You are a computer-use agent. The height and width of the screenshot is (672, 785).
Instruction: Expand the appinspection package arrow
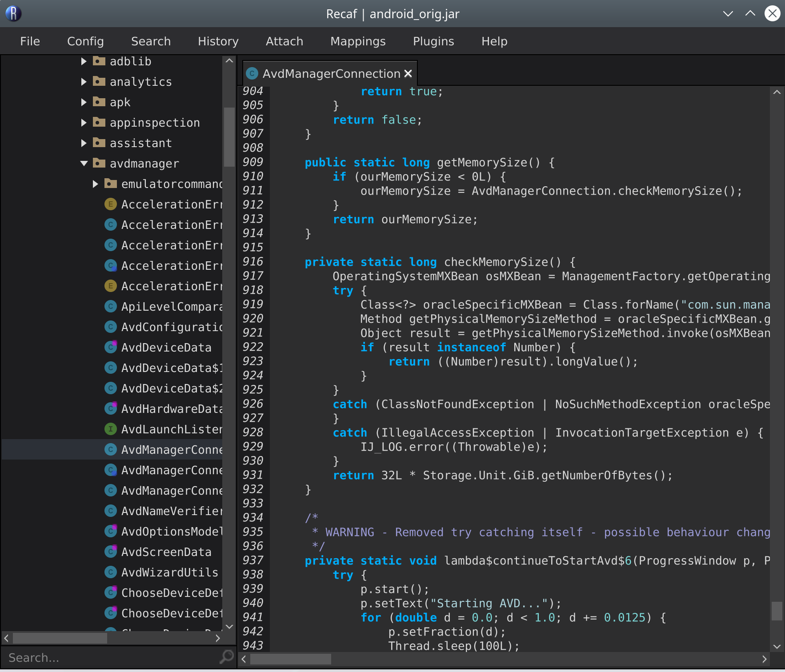[x=84, y=123]
